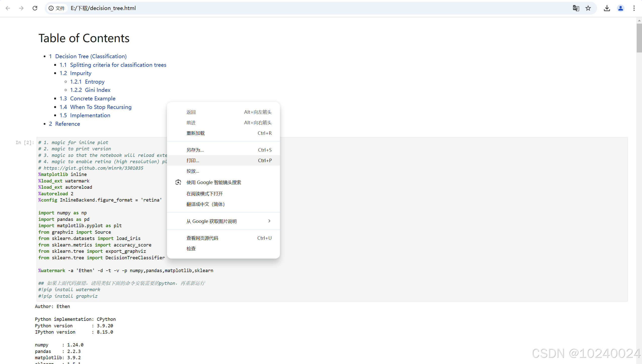Click the vertical scrollbar thumb
The image size is (642, 364).
pyautogui.click(x=639, y=38)
